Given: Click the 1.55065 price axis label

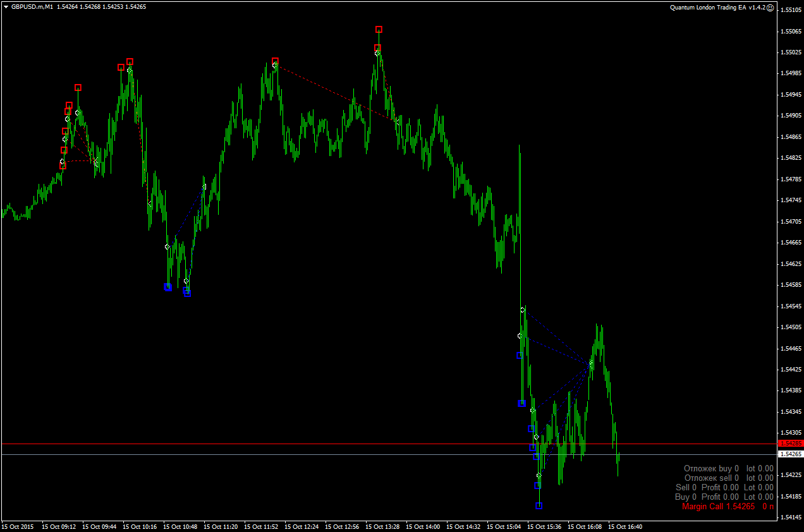Looking at the screenshot, I should tap(792, 31).
